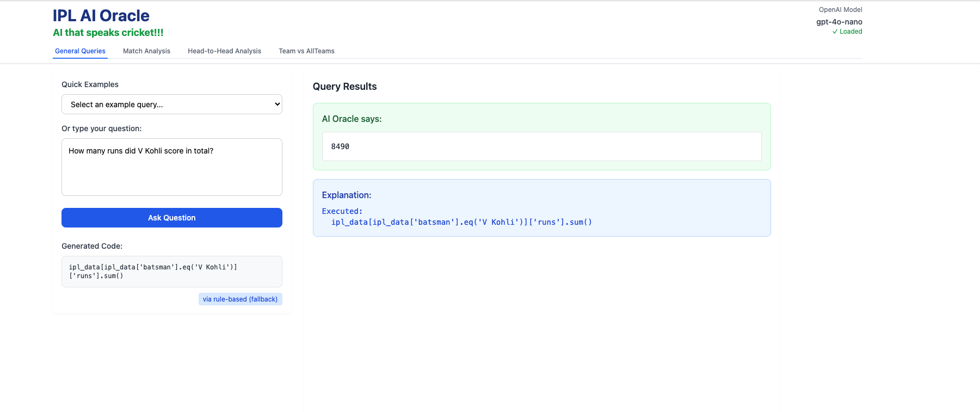Click the via rule-based (fallback) badge
Screen dimensions: 980x412
coord(240,299)
